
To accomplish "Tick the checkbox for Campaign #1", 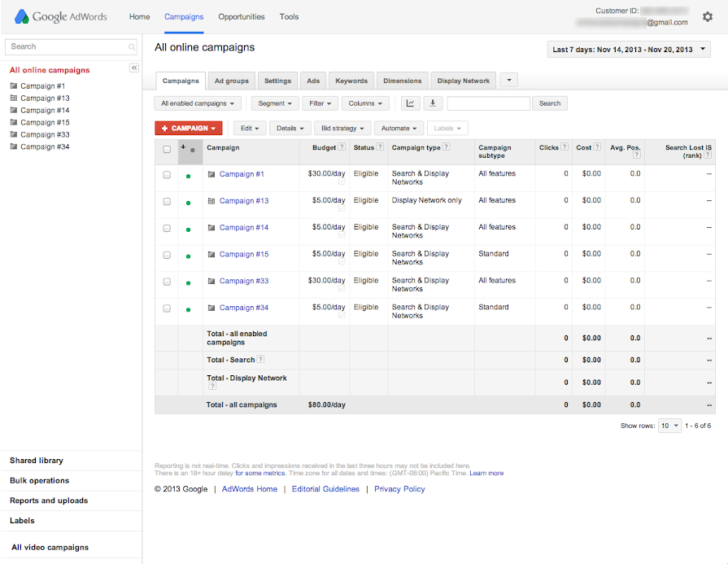I will coord(167,175).
